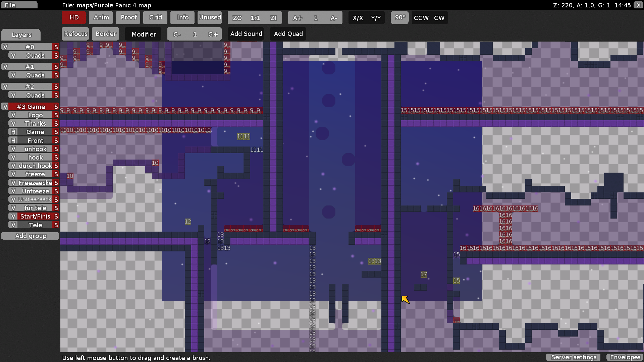Collapse group #3 Game visibility toggle

coord(5,107)
